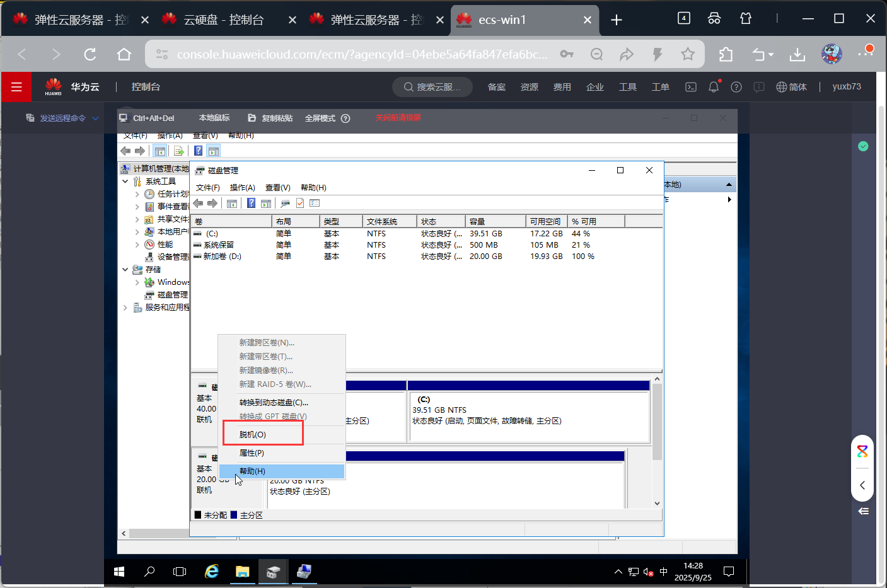This screenshot has width=887, height=588.
Task: Click the browser reload button
Action: (x=90, y=55)
